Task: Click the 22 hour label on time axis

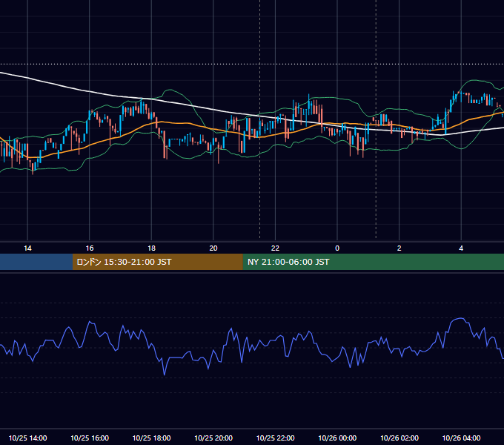Action: (x=275, y=248)
